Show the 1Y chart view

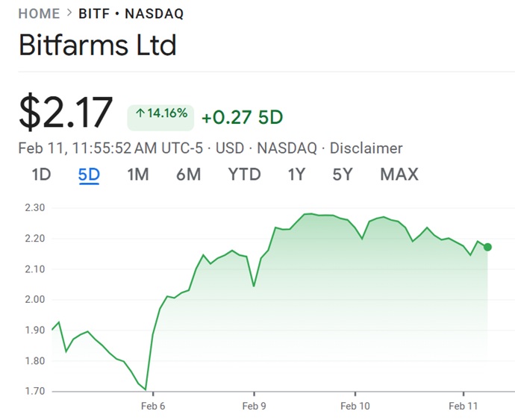click(x=296, y=175)
